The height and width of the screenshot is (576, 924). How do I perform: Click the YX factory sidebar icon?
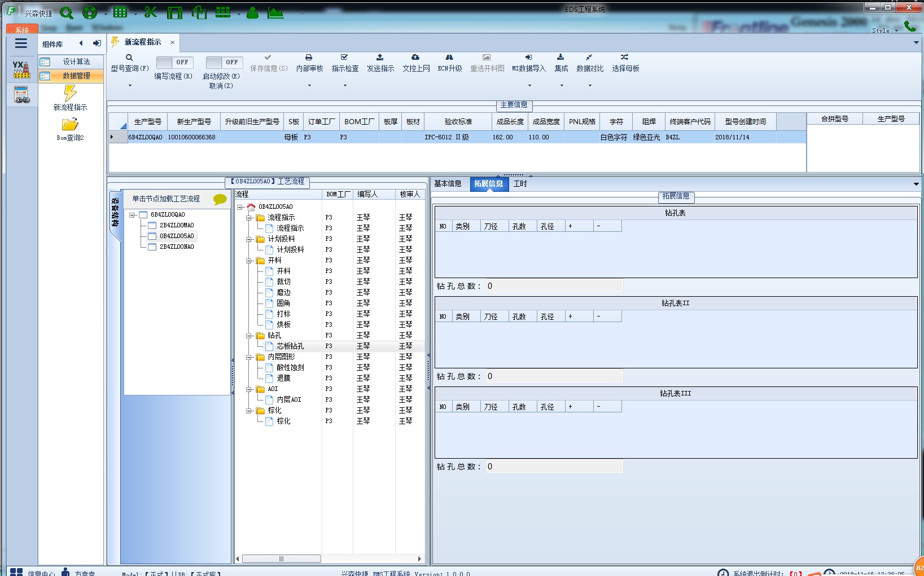click(x=21, y=69)
